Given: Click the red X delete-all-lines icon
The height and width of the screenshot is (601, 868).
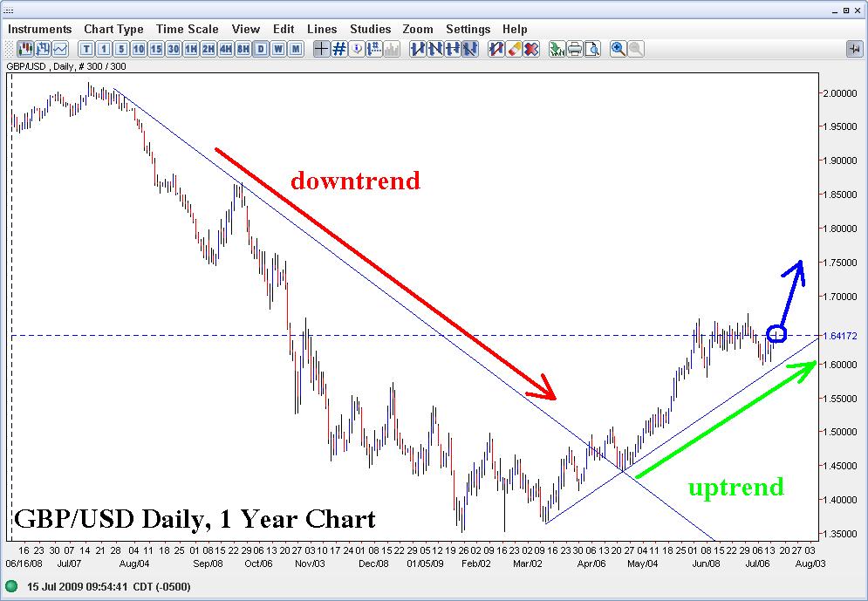Looking at the screenshot, I should click(x=530, y=49).
